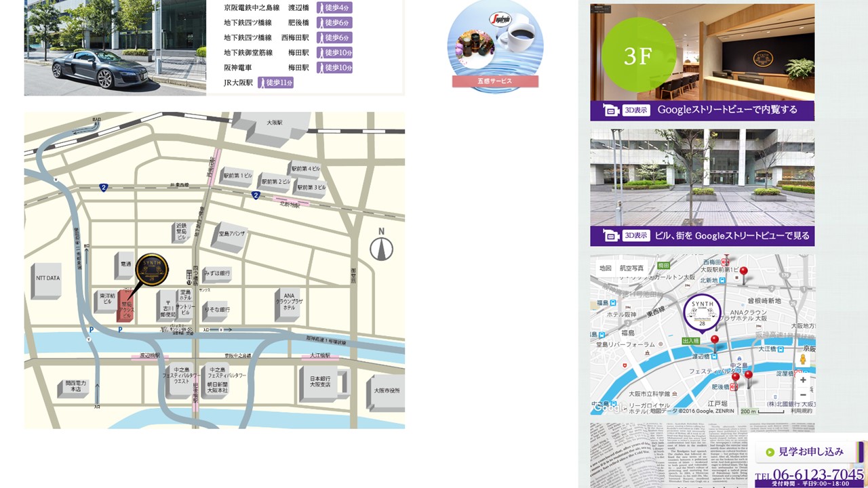Open ビル、街を Googleストリートビューで見る link
The image size is (868, 488).
(702, 236)
